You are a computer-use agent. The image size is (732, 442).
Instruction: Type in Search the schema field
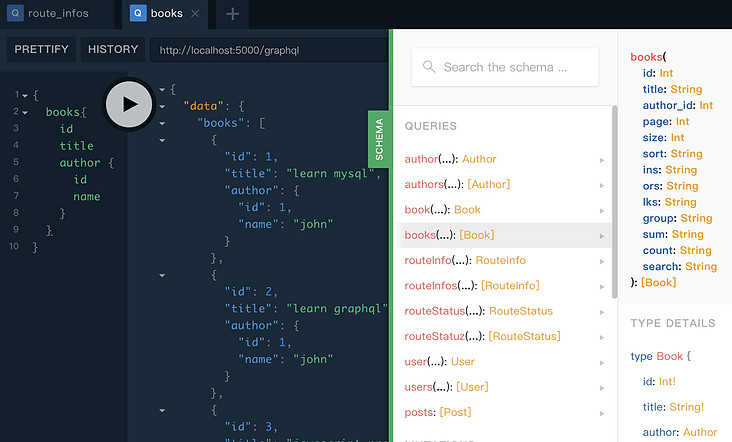tap(510, 67)
